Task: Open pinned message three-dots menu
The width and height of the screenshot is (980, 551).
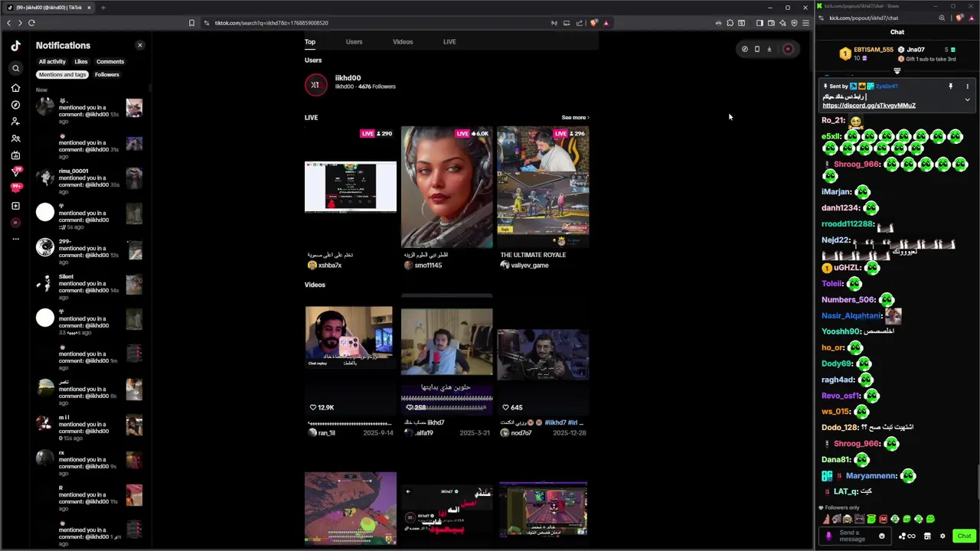Action: click(967, 86)
